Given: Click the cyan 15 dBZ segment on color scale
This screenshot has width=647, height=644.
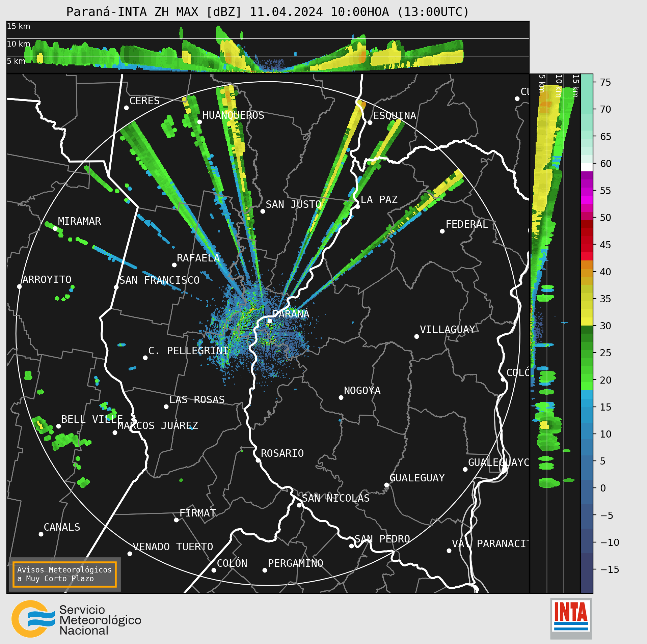Looking at the screenshot, I should [x=587, y=403].
